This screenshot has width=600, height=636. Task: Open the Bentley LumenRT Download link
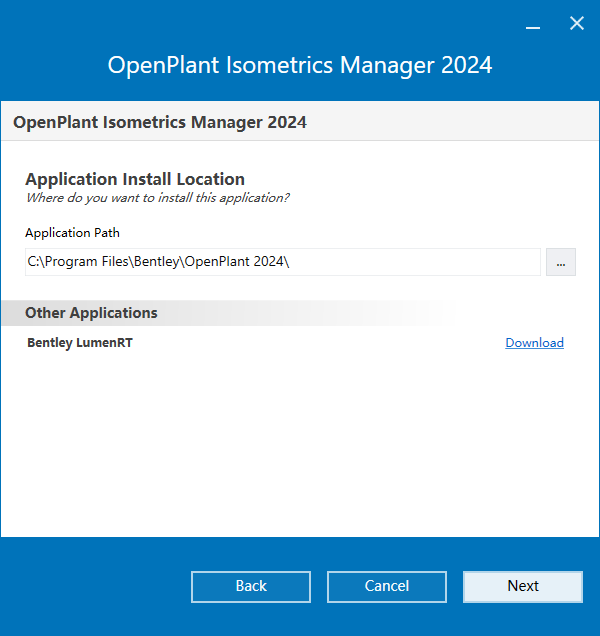pos(534,343)
